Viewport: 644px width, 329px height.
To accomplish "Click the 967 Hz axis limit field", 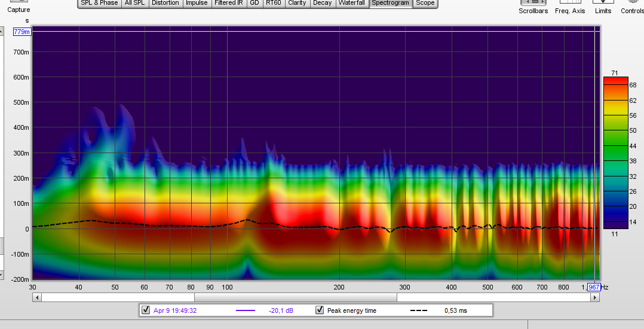I will coord(594,288).
